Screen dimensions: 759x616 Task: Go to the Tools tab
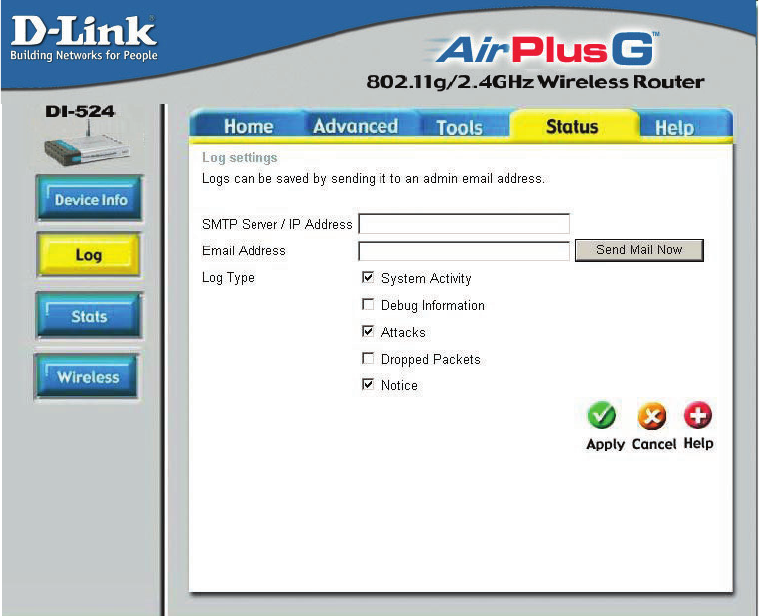(459, 127)
